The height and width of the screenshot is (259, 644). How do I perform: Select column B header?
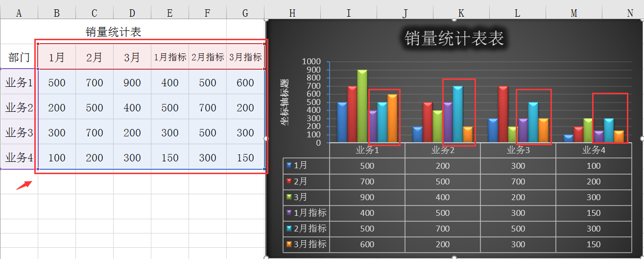57,14
